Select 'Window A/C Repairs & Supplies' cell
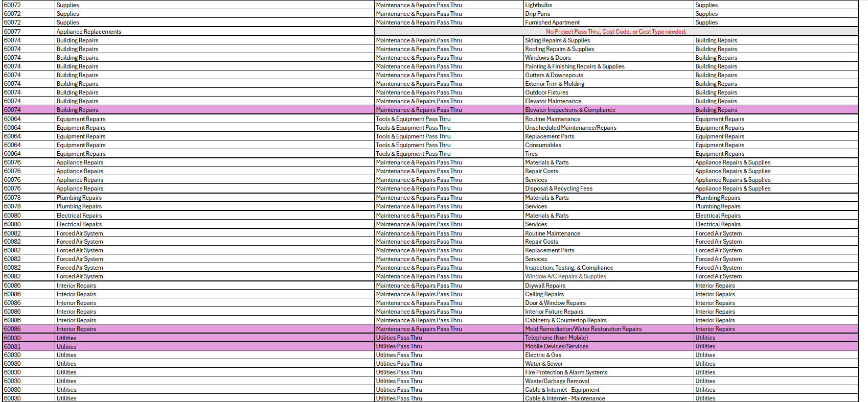Viewport: 868px width, 402px height. coord(608,276)
